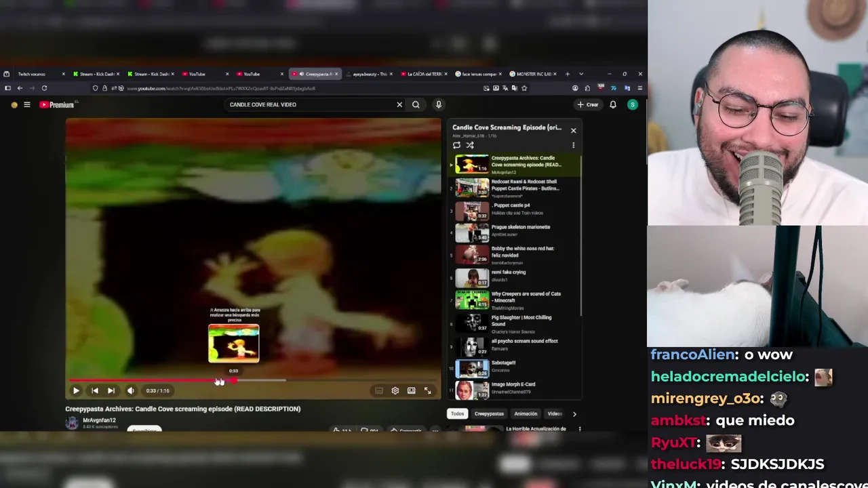The width and height of the screenshot is (868, 488).
Task: Bookmark this page with star icon
Action: click(x=524, y=88)
